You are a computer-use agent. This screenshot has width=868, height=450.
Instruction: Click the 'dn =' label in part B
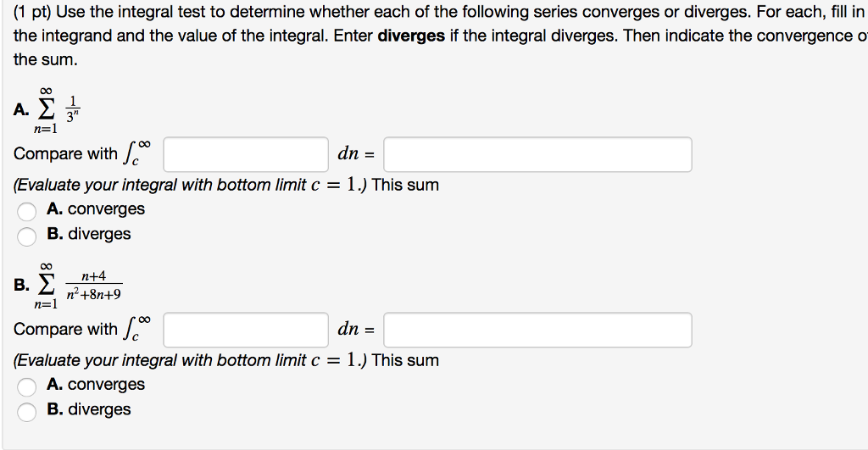[356, 330]
